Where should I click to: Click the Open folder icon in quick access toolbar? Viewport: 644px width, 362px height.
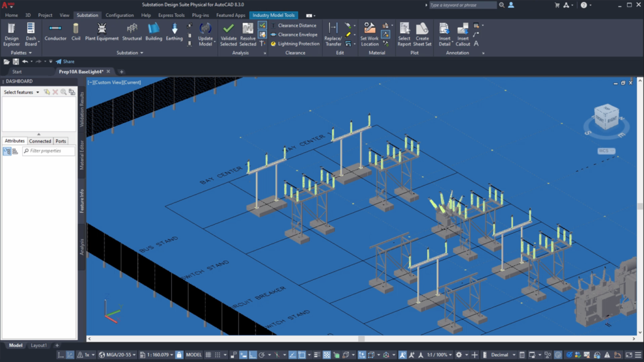point(6,62)
